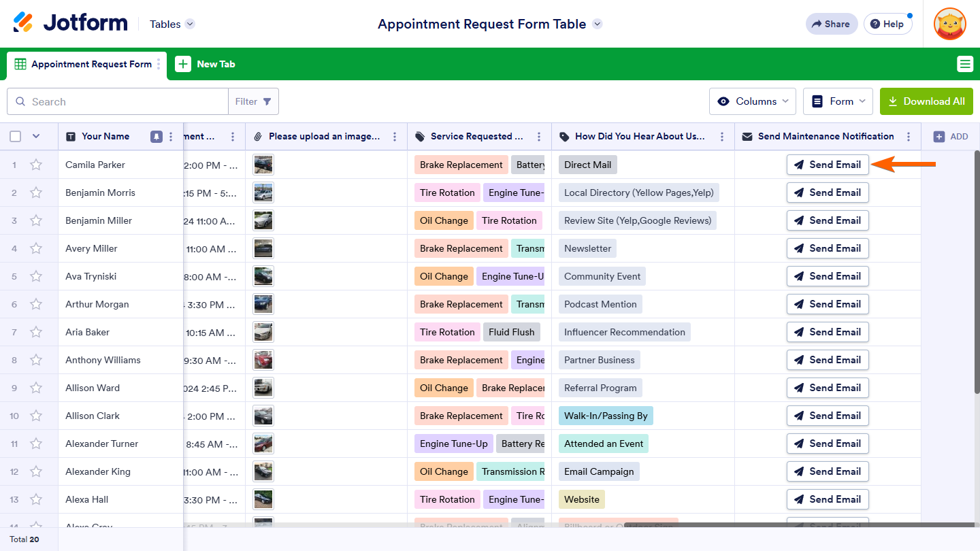Open Service Requested column options menu

[539, 137]
